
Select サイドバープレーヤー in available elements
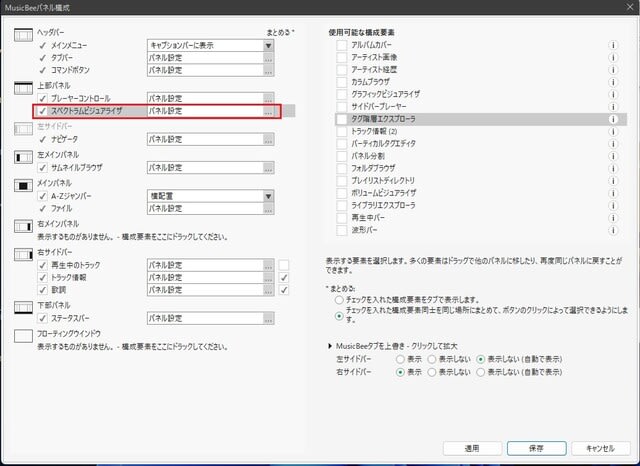click(379, 107)
